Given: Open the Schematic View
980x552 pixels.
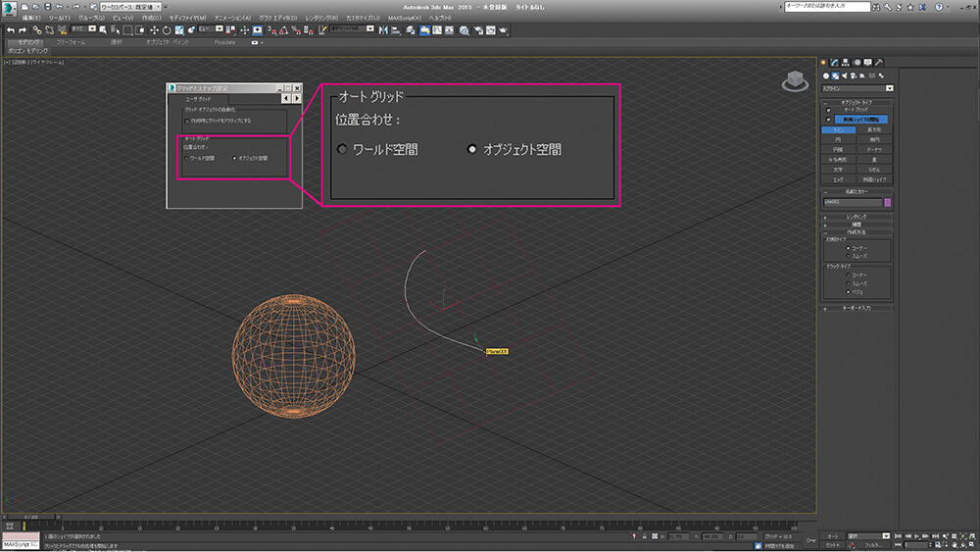Looking at the screenshot, I should pos(450,30).
